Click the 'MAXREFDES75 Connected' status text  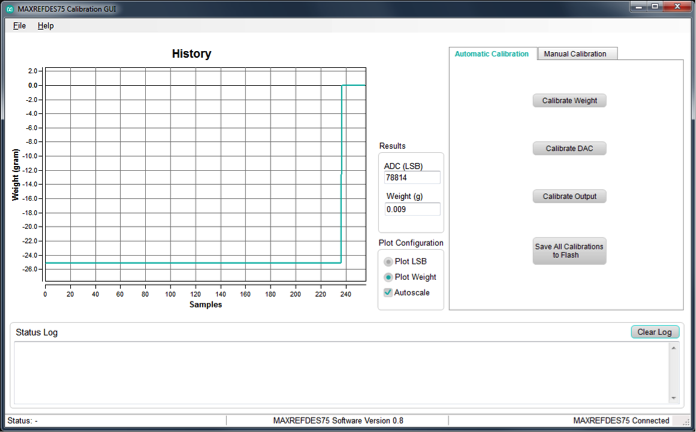click(621, 420)
